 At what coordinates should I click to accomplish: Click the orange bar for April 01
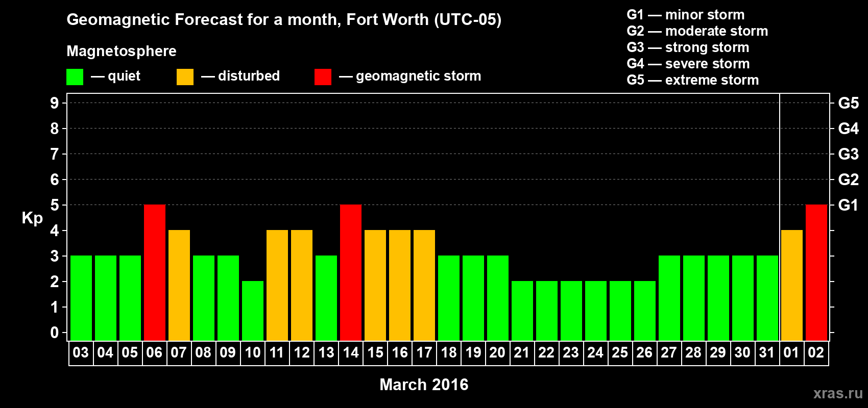792,285
